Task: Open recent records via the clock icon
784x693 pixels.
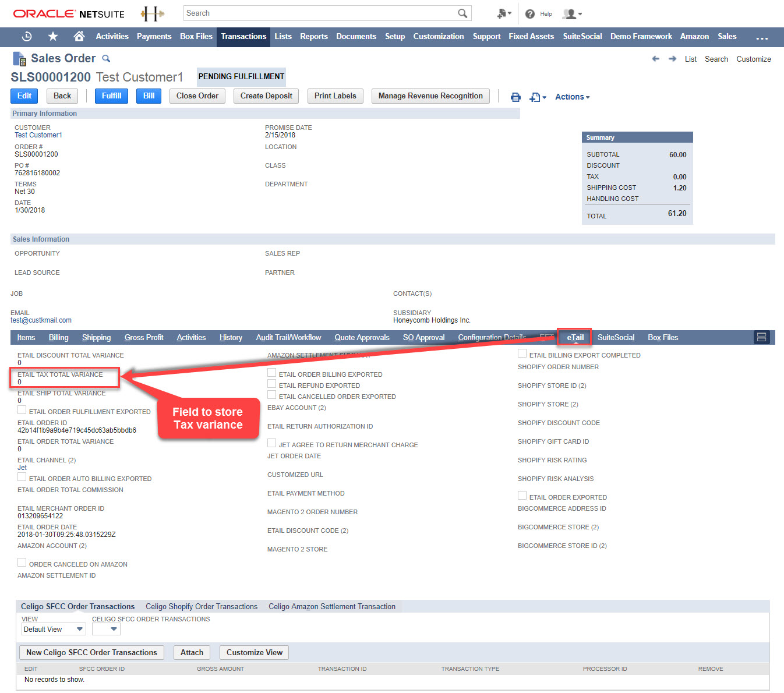Action: pyautogui.click(x=26, y=36)
